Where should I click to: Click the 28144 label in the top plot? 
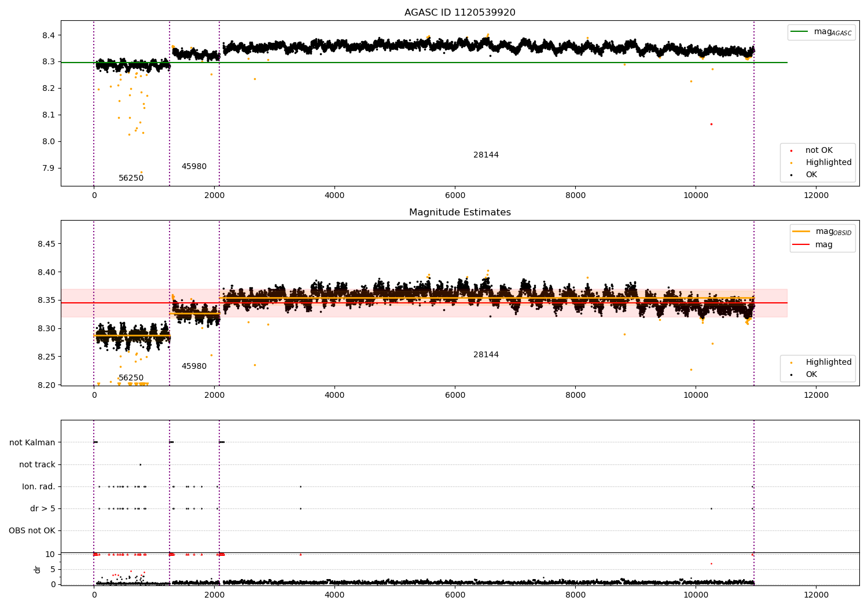tap(486, 155)
